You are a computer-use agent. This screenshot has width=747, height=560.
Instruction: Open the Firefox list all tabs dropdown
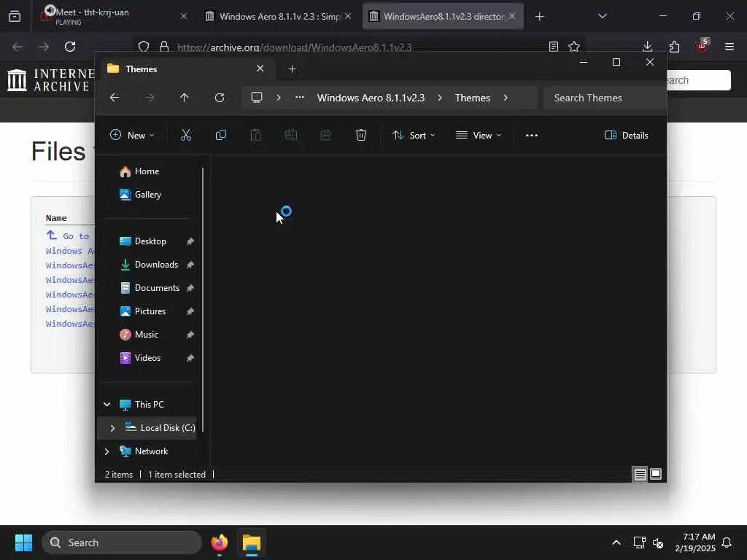click(x=602, y=16)
